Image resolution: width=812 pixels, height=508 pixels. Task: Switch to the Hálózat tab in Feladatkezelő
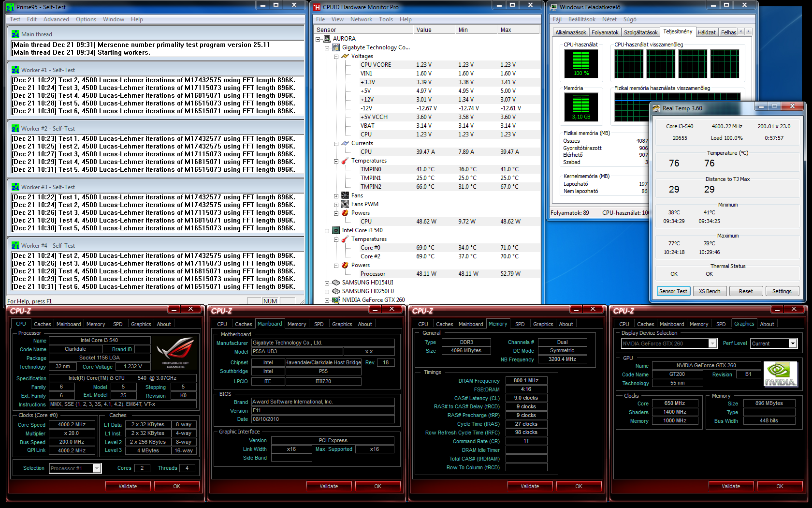(707, 32)
